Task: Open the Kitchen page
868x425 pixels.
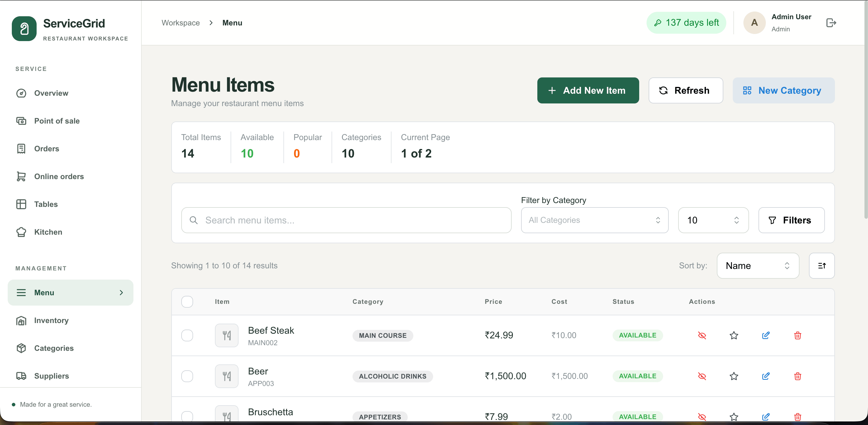Action: [x=71, y=232]
